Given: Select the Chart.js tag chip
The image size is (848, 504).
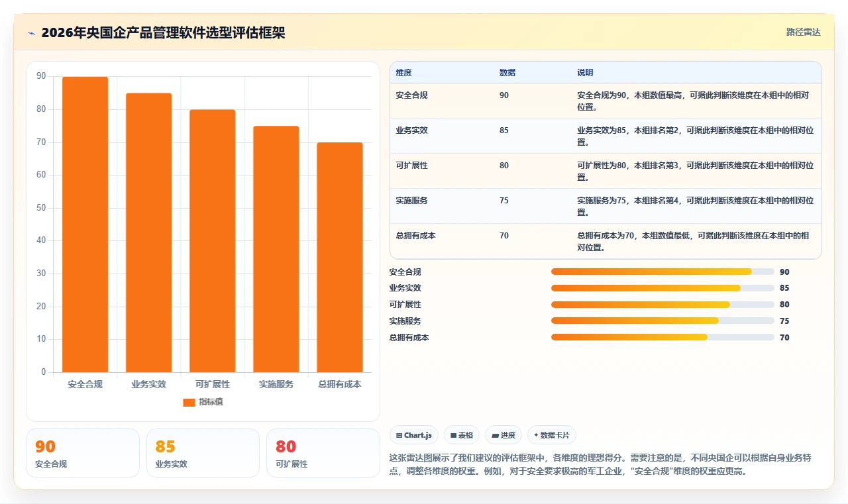Looking at the screenshot, I should (x=414, y=435).
